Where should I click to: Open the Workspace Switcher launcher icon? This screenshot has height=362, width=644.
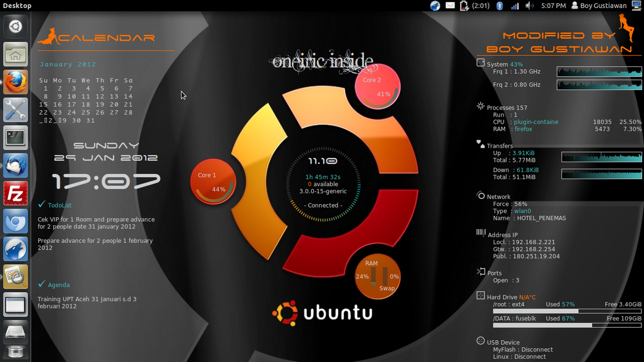tap(16, 304)
